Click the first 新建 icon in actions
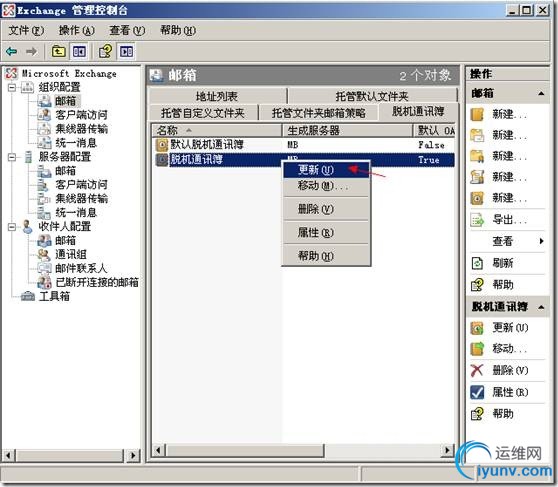 point(477,115)
